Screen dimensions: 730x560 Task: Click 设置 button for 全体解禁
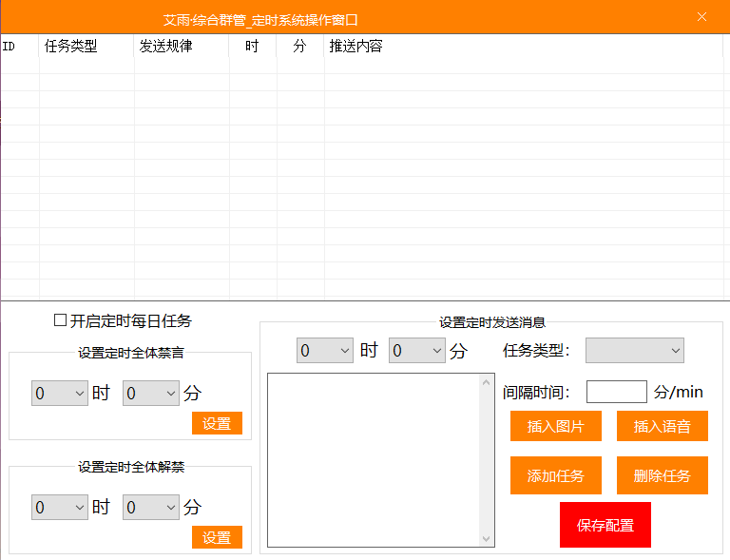coord(217,537)
